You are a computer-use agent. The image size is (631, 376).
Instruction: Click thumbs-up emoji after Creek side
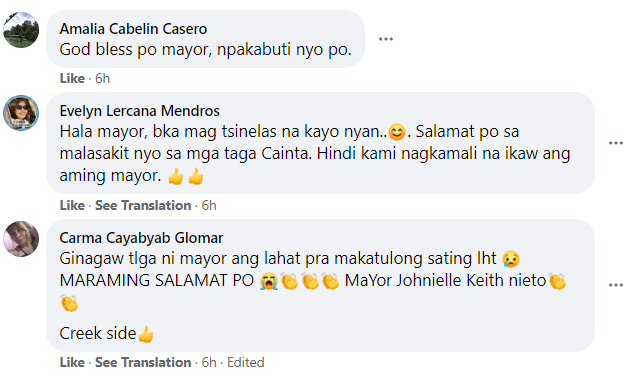146,334
